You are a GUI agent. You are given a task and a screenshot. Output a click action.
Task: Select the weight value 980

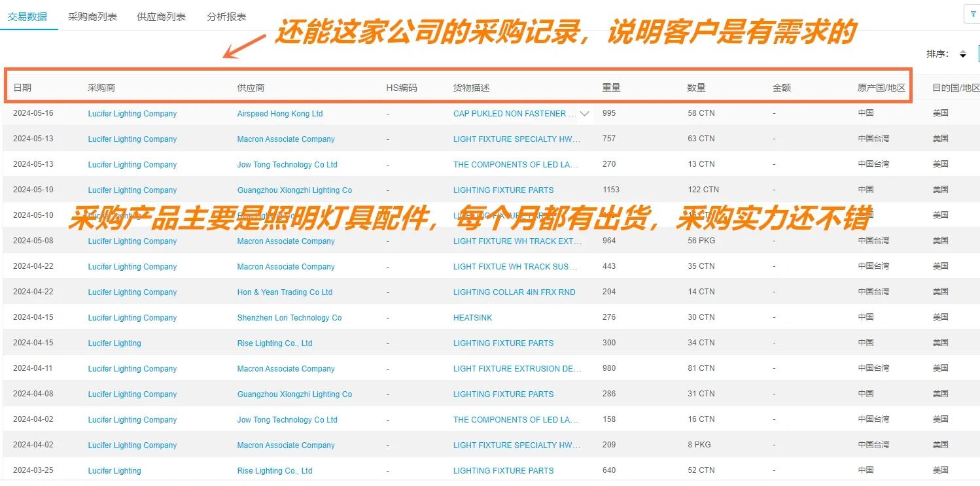(x=609, y=368)
